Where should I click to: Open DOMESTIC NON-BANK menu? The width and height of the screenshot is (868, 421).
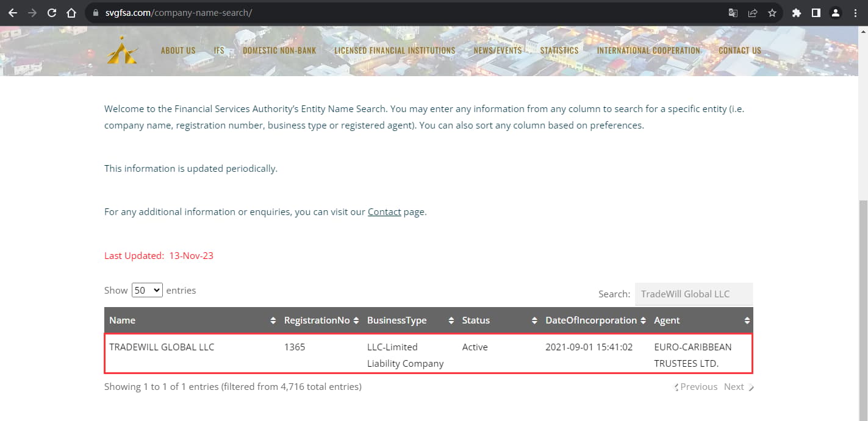click(x=279, y=51)
